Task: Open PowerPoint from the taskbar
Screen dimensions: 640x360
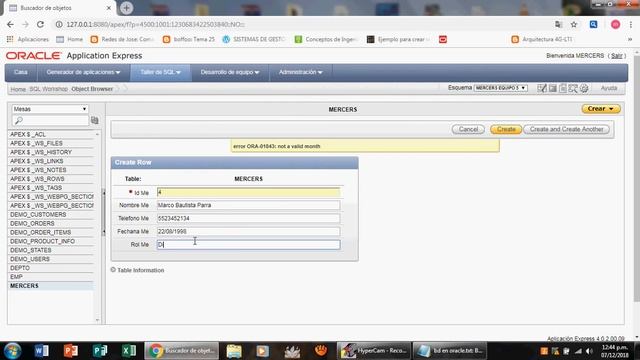Action: [71, 351]
